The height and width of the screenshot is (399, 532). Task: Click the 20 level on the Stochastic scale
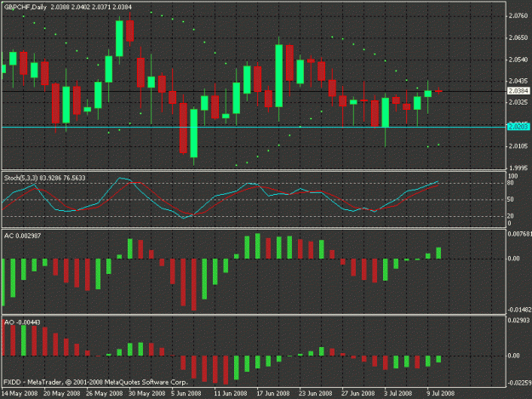click(511, 216)
